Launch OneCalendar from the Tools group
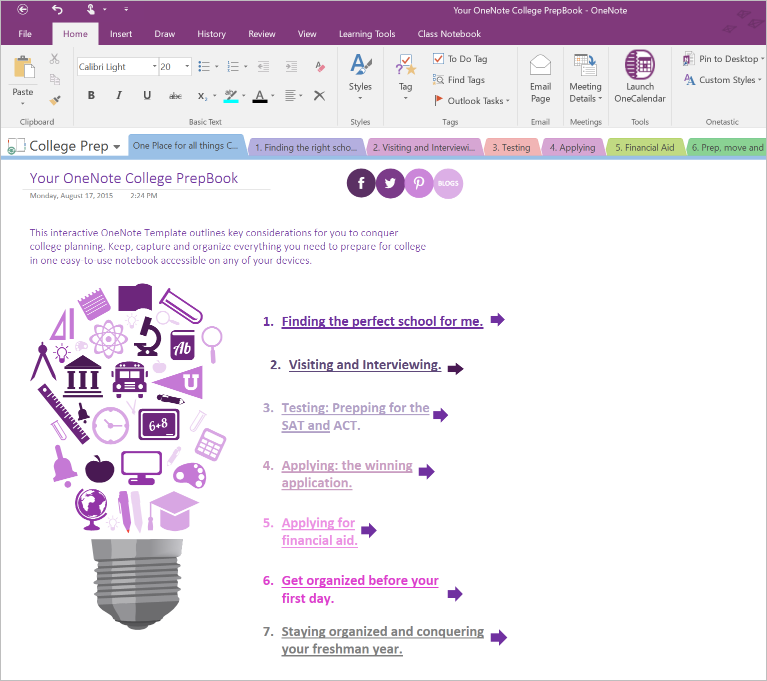Screen dimensions: 767x681 [x=639, y=76]
